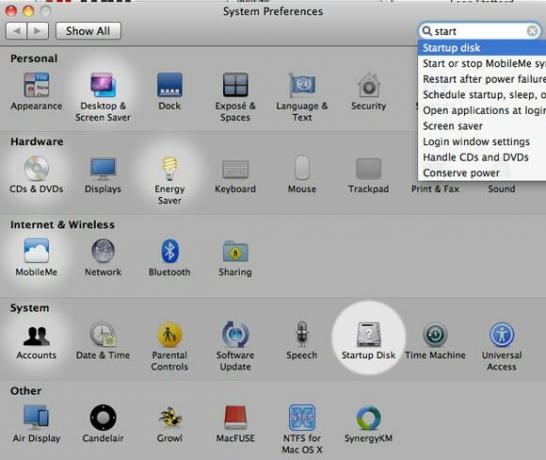Open the Speech preference pane
Image resolution: width=546 pixels, height=460 pixels.
302,341
